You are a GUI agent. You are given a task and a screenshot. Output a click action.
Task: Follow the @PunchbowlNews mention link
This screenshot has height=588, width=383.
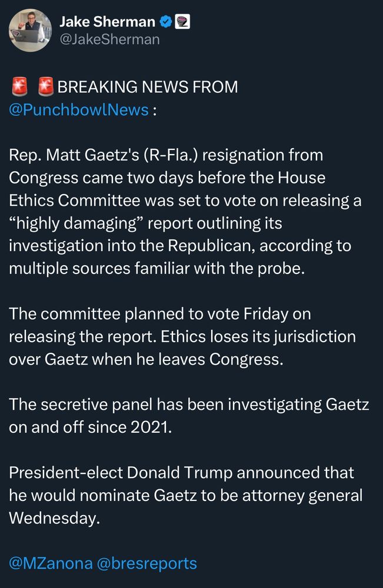tap(79, 109)
